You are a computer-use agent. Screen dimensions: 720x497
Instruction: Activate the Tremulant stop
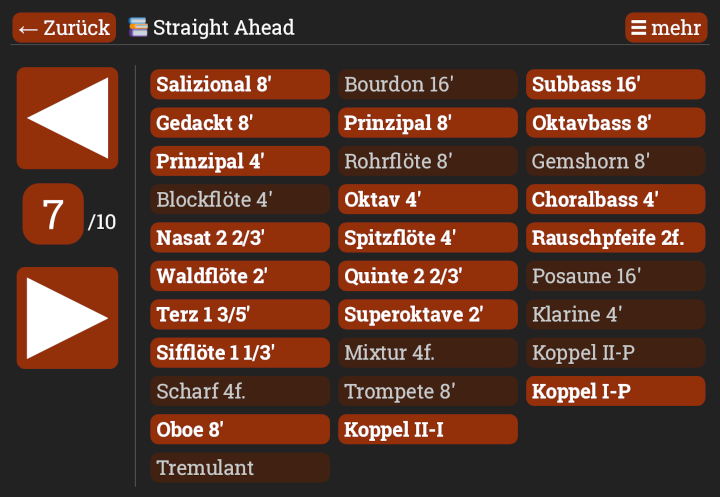[240, 468]
